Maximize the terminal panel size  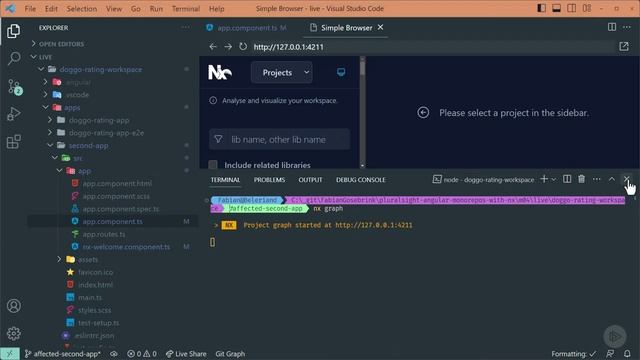tap(611, 179)
